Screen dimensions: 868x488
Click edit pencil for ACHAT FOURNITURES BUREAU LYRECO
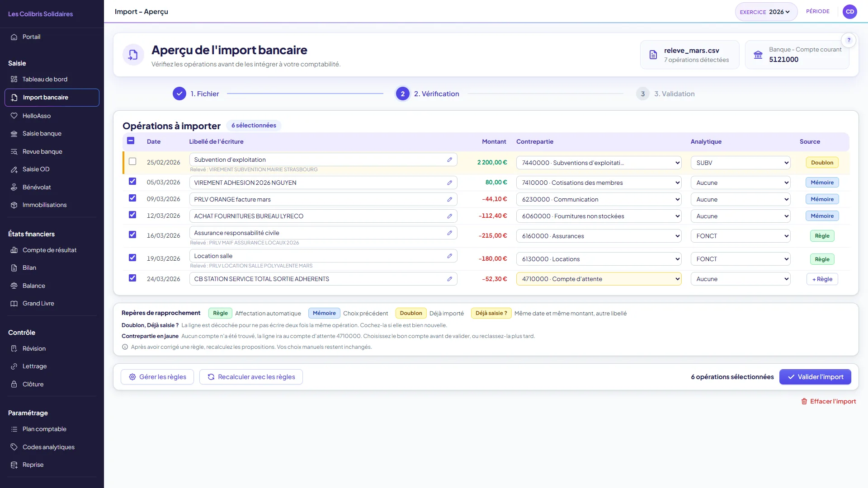[x=449, y=216]
